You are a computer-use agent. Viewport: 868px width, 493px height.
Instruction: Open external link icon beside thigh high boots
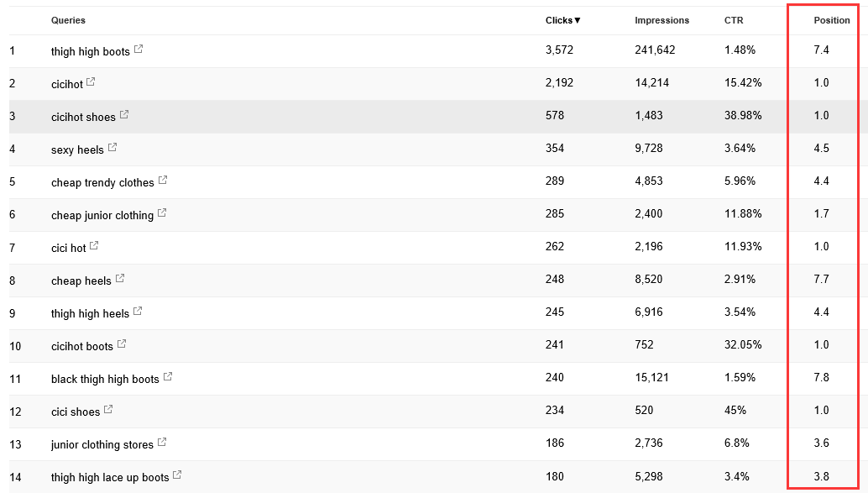(x=139, y=50)
